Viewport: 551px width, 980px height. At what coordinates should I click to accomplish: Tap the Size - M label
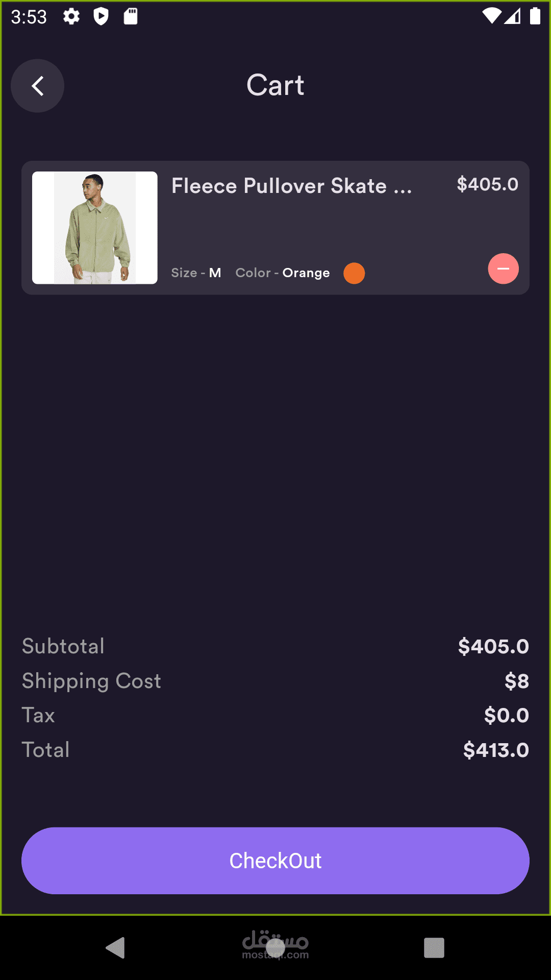pos(196,273)
